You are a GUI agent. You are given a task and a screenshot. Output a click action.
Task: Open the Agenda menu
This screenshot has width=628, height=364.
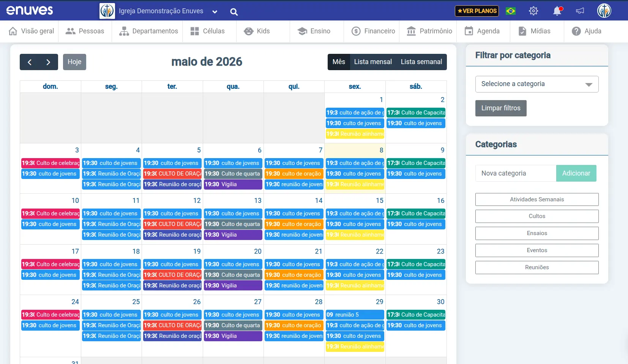point(482,31)
